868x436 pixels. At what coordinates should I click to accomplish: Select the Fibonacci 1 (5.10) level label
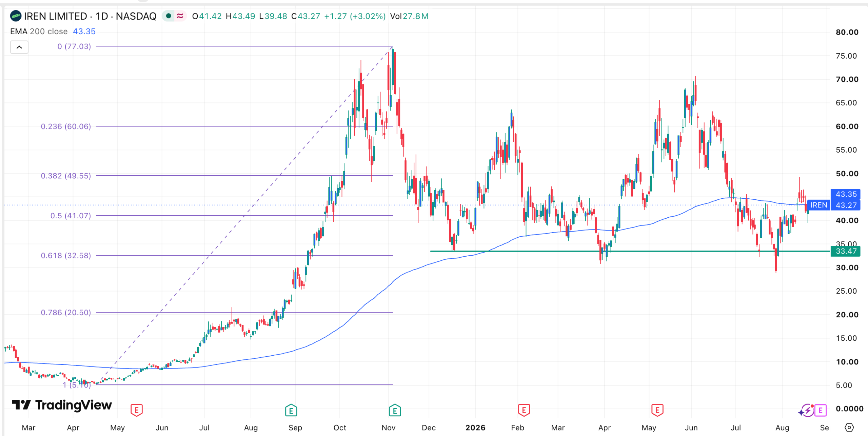coord(77,385)
